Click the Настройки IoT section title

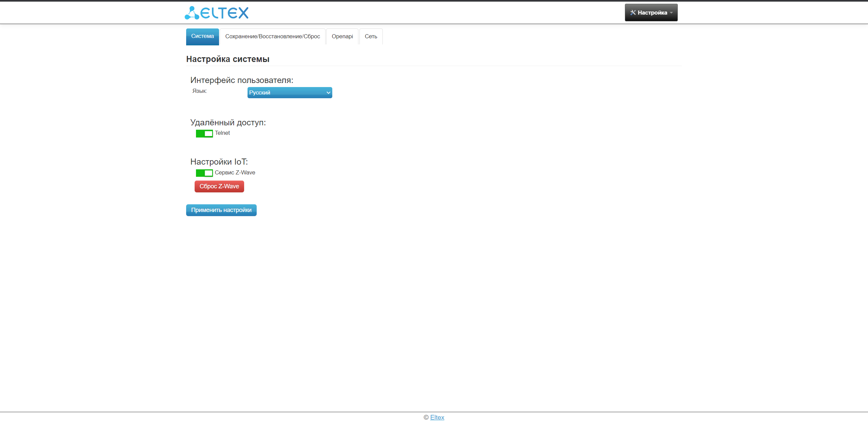[219, 162]
